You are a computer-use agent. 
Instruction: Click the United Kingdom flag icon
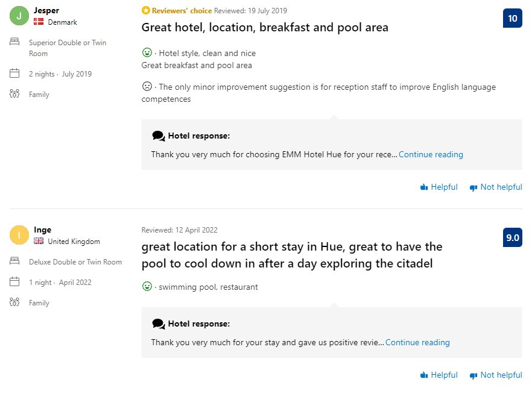(39, 242)
